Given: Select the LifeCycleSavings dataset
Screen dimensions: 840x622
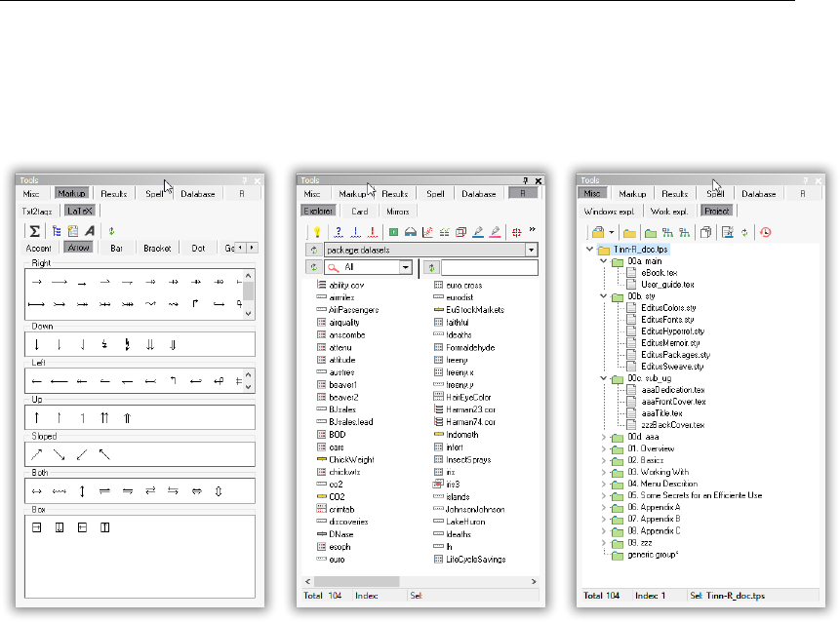Looking at the screenshot, I should coord(469,560).
